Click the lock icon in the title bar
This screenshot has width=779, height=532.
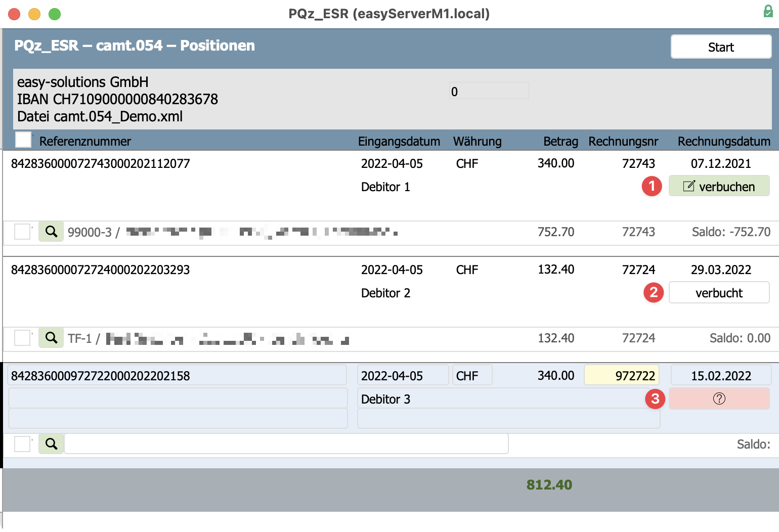tap(768, 12)
